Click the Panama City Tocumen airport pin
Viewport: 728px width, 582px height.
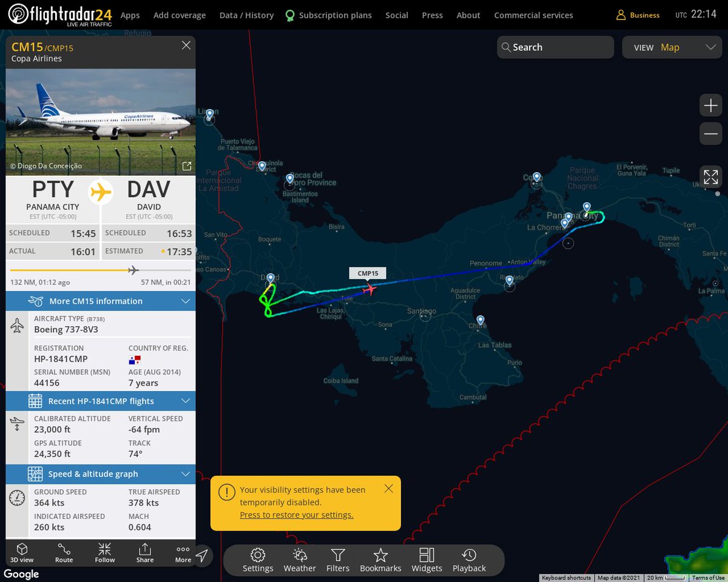(587, 208)
